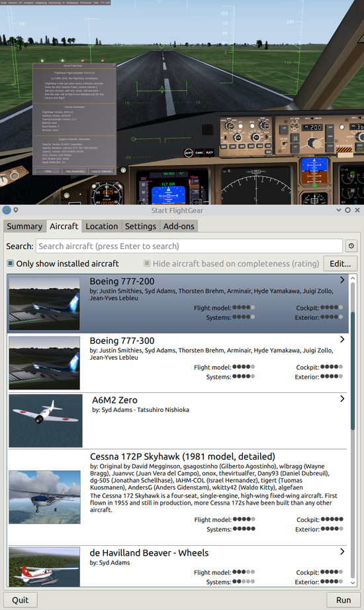The width and height of the screenshot is (364, 610).
Task: Click the Quit button
Action: pyautogui.click(x=21, y=600)
